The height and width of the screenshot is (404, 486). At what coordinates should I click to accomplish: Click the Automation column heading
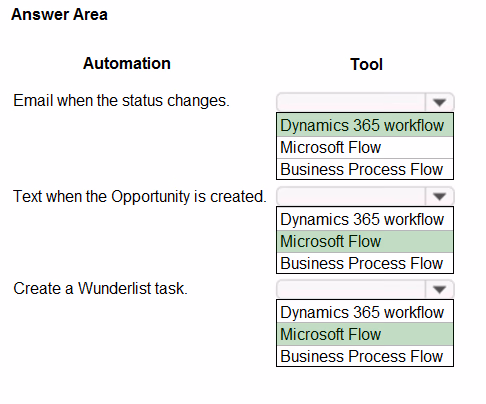[x=127, y=63]
